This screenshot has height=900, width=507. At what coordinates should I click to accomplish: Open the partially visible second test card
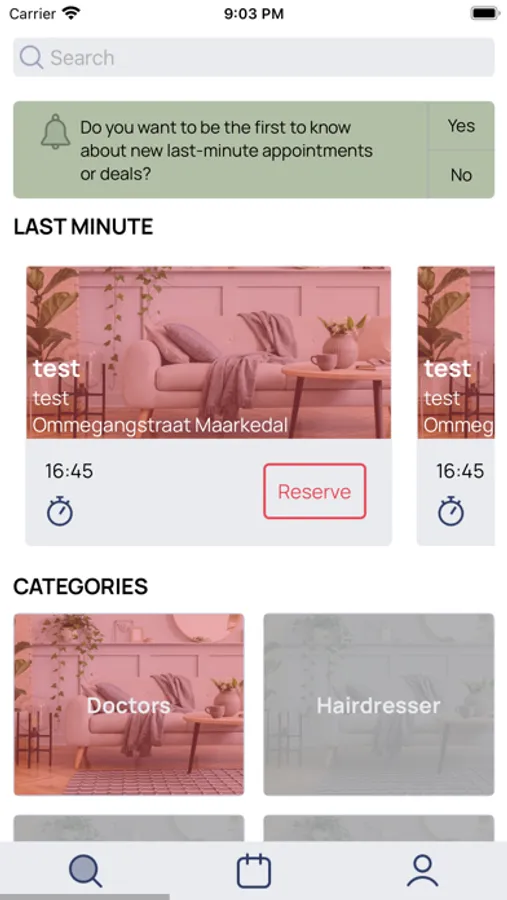pyautogui.click(x=456, y=405)
